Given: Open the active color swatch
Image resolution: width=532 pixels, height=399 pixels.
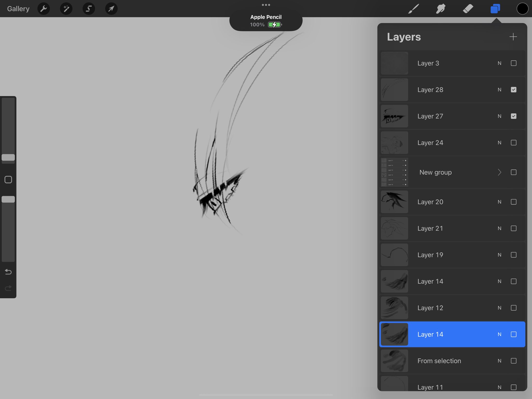Looking at the screenshot, I should pyautogui.click(x=522, y=9).
